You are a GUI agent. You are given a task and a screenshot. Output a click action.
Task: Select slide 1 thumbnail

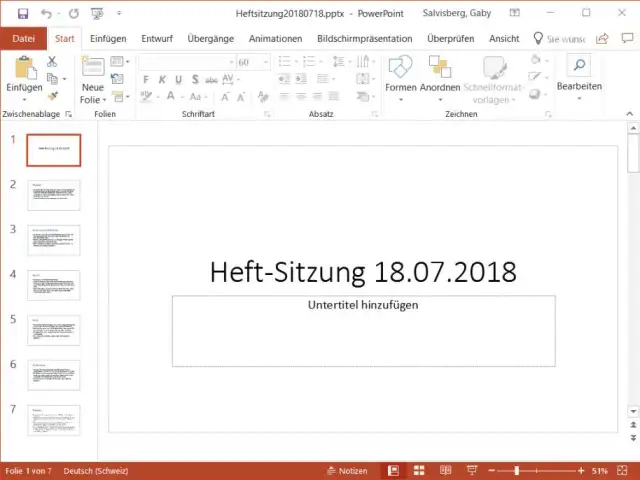tap(54, 150)
